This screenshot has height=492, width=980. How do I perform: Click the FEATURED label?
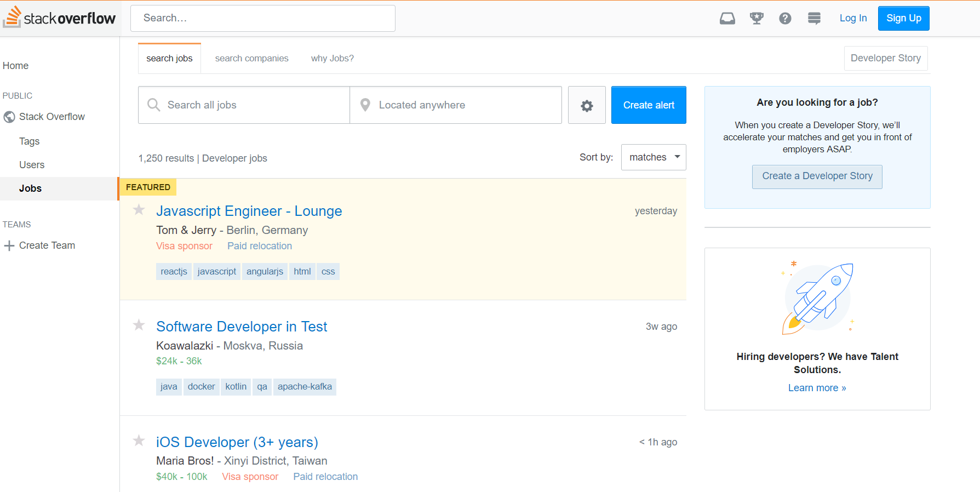click(x=148, y=187)
